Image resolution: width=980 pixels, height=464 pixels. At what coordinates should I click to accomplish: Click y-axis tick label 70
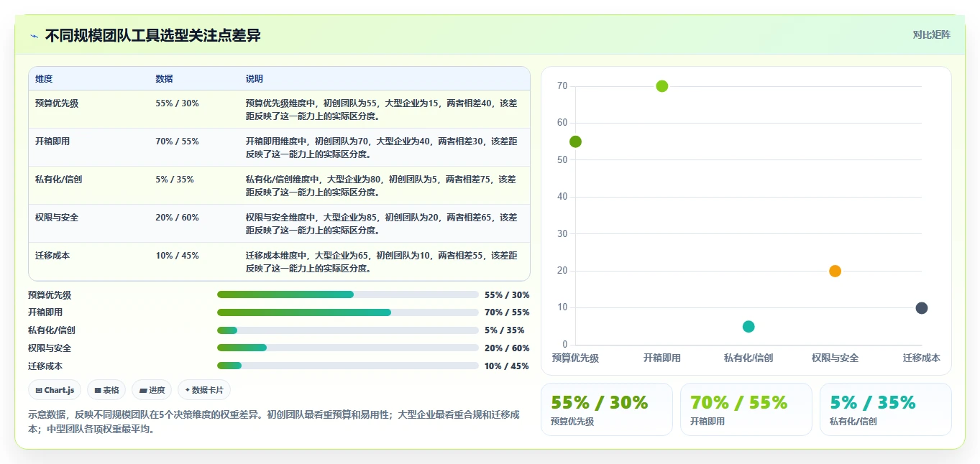pos(562,86)
